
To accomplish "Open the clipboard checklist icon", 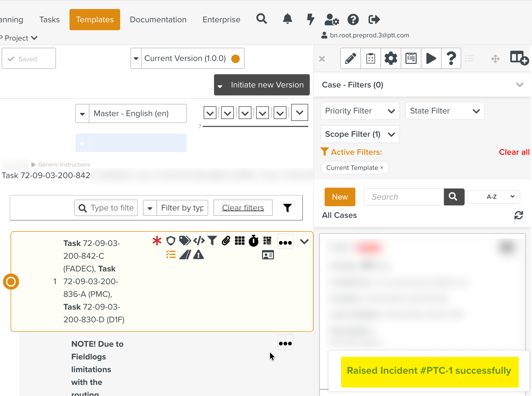I will point(370,58).
